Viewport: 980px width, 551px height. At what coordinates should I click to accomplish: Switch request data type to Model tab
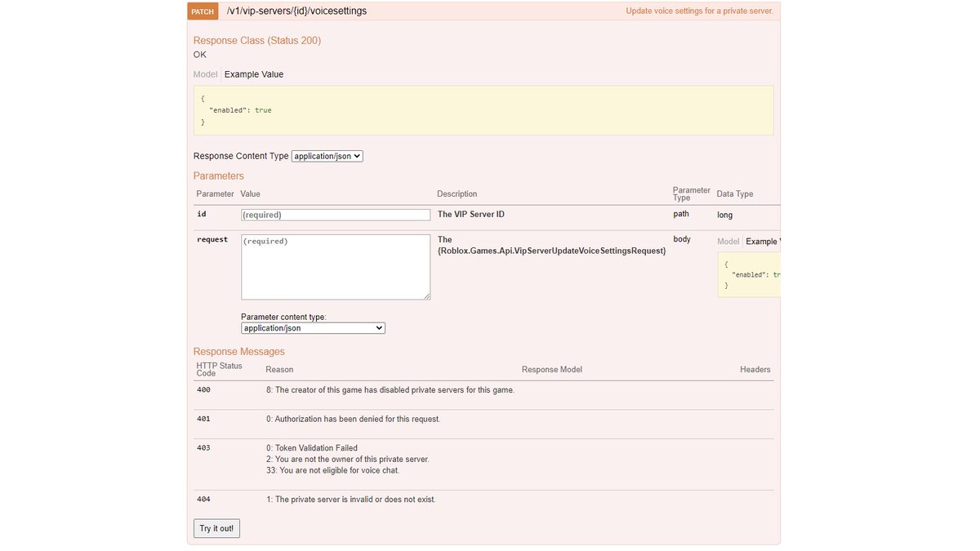728,242
